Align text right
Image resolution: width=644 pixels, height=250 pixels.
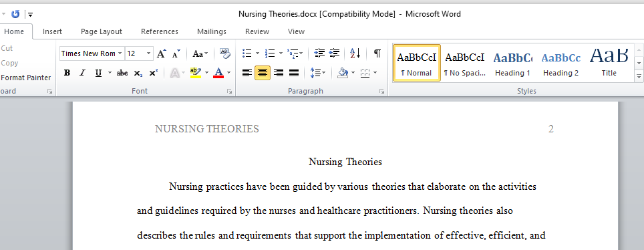(x=279, y=73)
